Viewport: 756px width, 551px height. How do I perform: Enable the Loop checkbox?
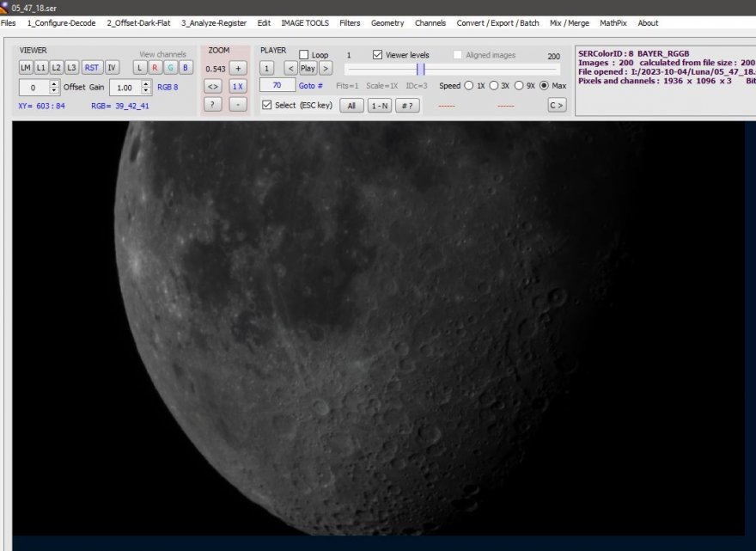pyautogui.click(x=304, y=54)
